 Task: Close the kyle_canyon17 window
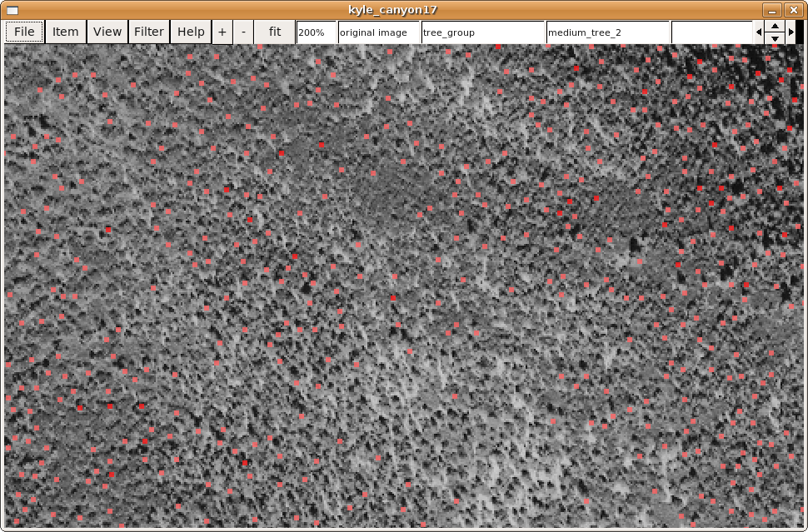click(793, 10)
